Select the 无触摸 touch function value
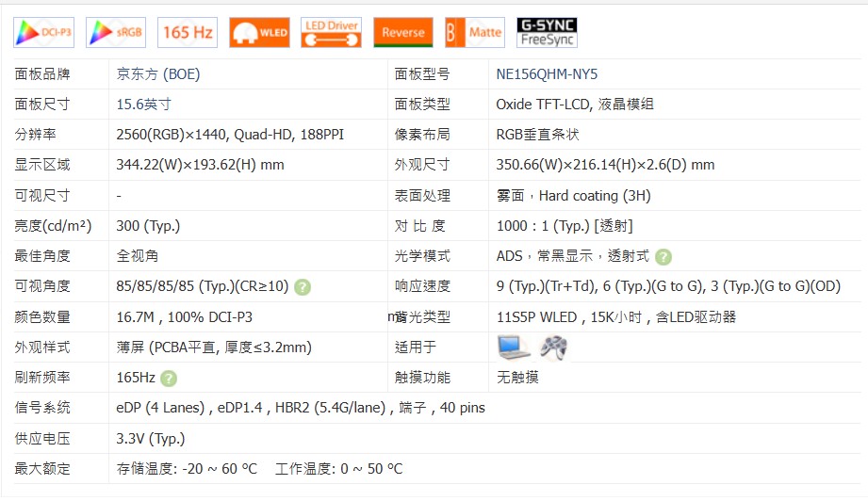The width and height of the screenshot is (868, 501). [x=517, y=378]
